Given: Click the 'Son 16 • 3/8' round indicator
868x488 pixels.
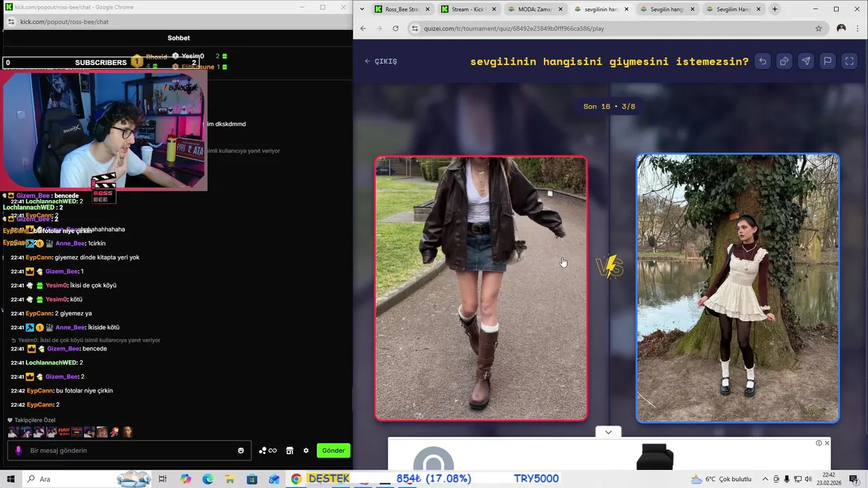Looking at the screenshot, I should 609,106.
